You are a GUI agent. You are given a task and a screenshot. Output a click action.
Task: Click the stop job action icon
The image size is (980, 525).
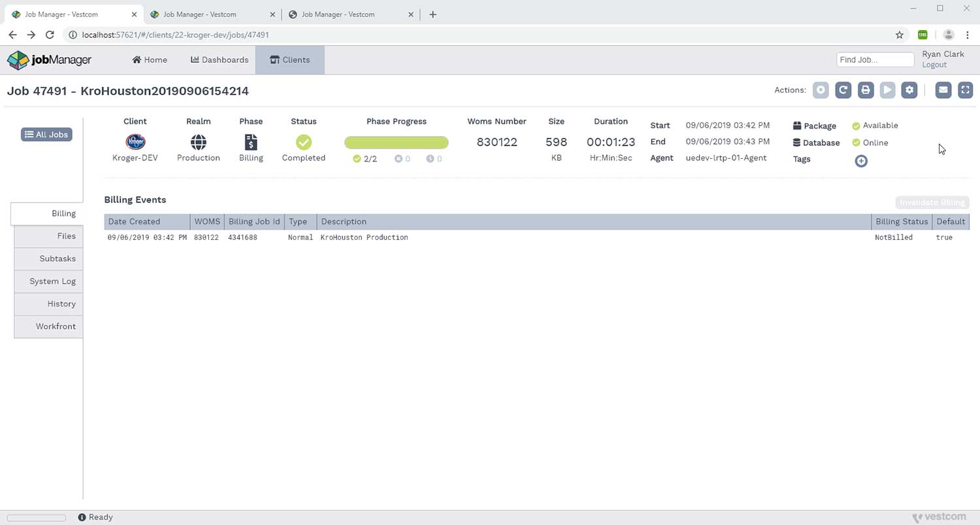coord(821,90)
